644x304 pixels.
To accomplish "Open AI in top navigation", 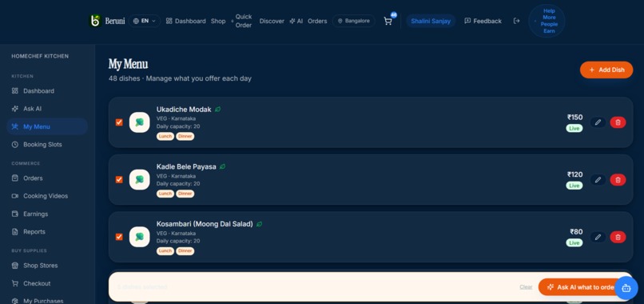I will pos(296,21).
